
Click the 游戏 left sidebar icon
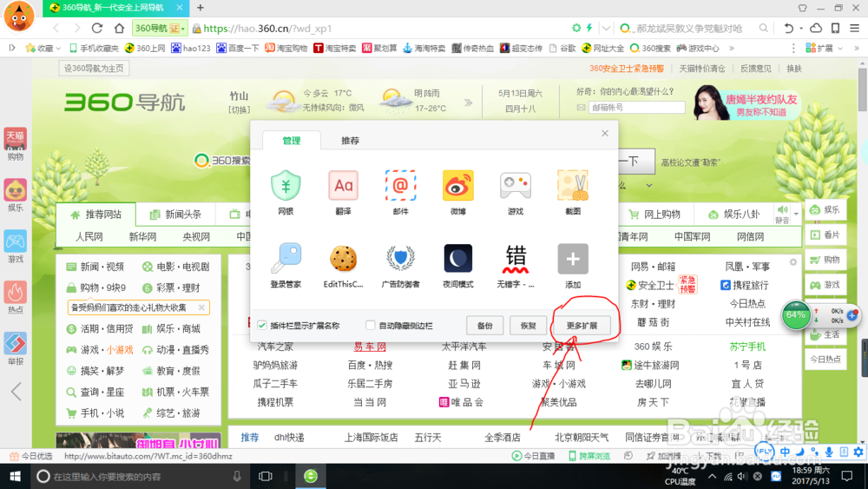16,247
